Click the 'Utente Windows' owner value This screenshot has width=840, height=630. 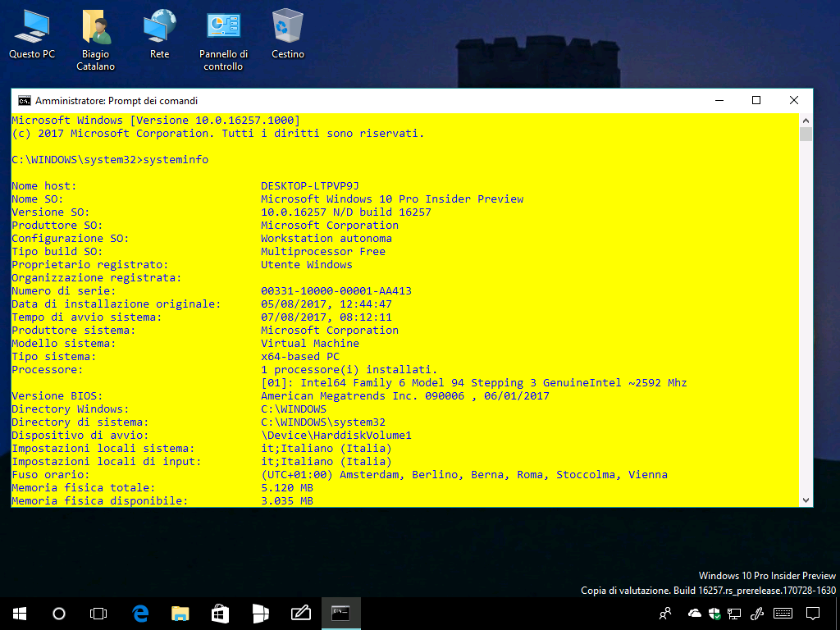tap(307, 265)
